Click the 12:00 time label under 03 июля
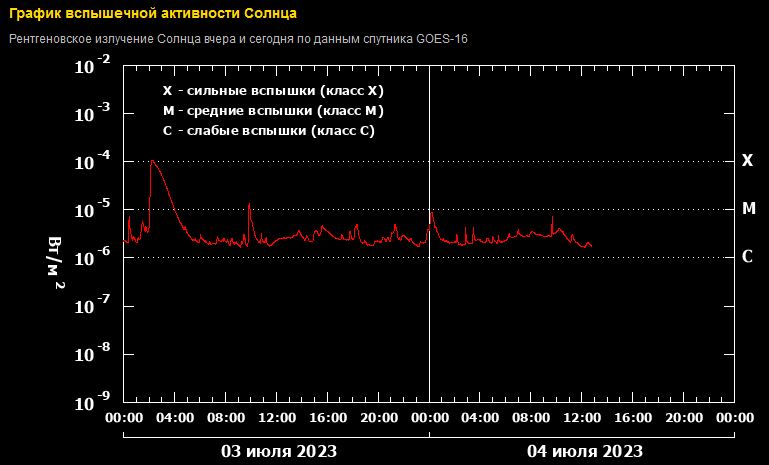 point(276,418)
